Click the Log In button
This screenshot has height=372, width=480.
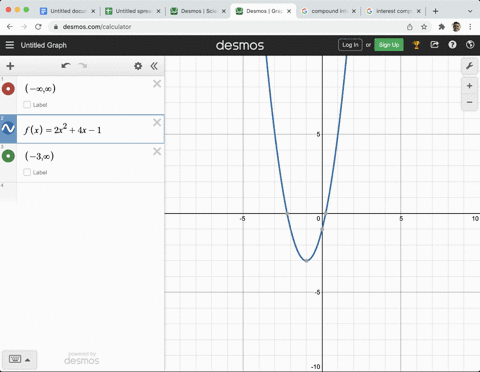(x=350, y=45)
